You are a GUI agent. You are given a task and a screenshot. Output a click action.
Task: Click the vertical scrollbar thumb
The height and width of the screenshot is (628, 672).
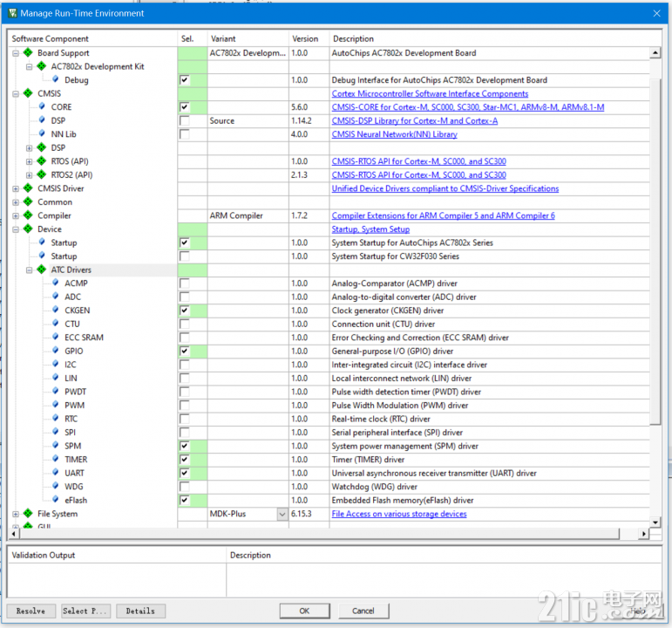655,252
